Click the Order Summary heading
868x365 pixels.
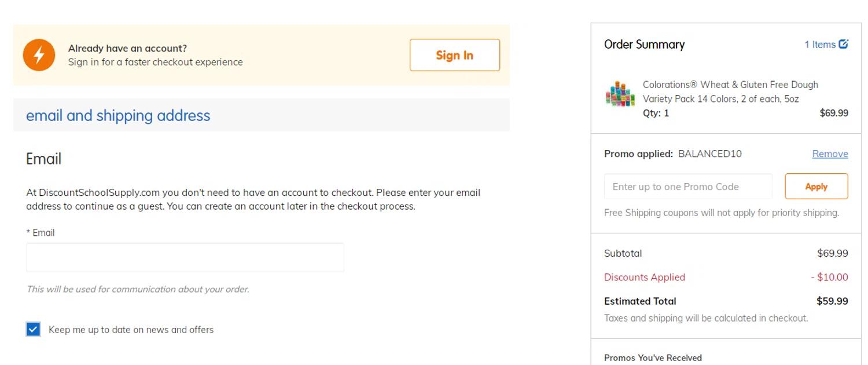tap(644, 45)
